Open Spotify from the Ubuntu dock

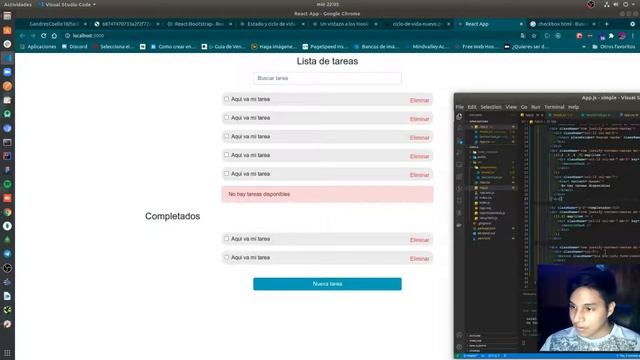[7, 184]
